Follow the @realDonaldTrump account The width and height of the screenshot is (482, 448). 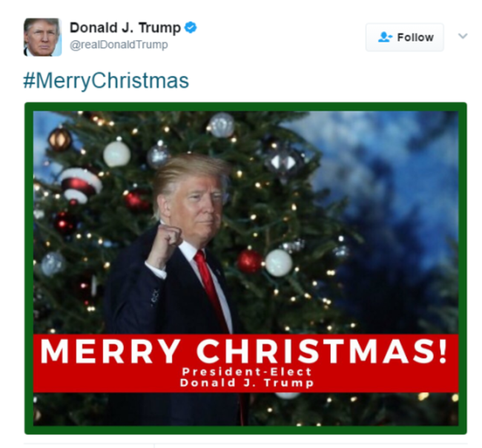coord(405,37)
